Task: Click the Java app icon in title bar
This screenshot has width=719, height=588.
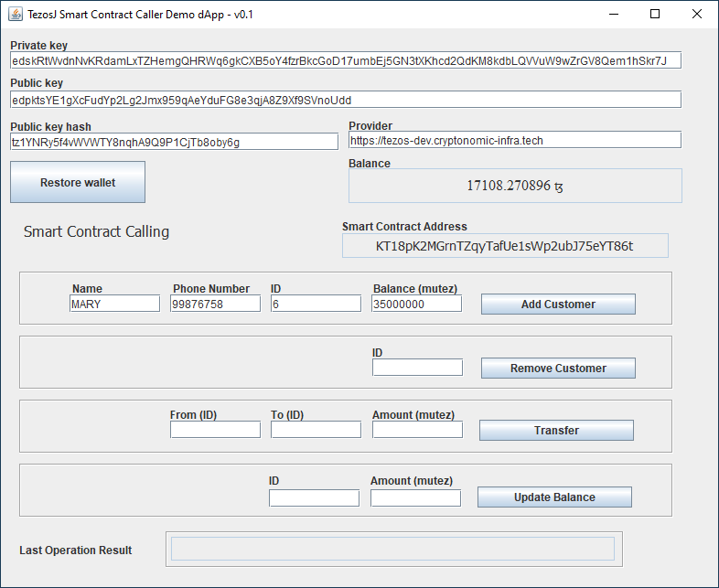Action: 16,15
